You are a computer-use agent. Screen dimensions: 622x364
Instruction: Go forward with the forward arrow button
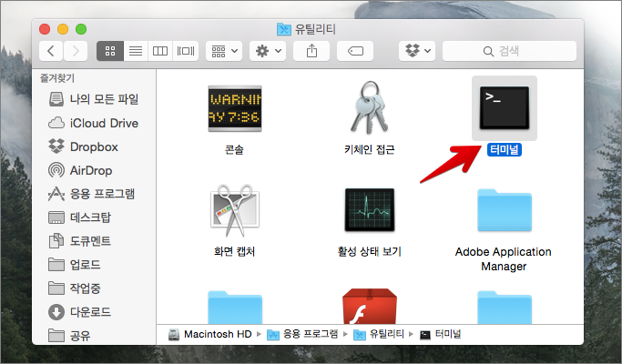click(76, 51)
